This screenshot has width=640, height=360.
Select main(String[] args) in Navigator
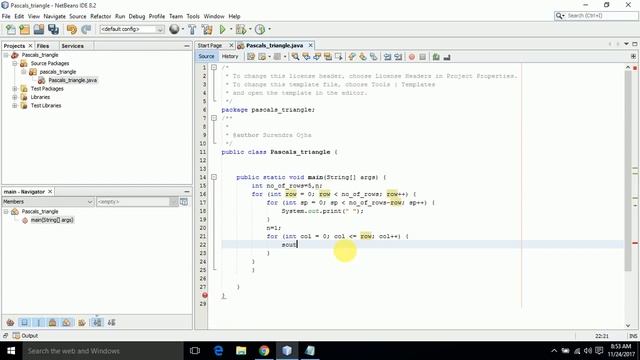[52, 220]
